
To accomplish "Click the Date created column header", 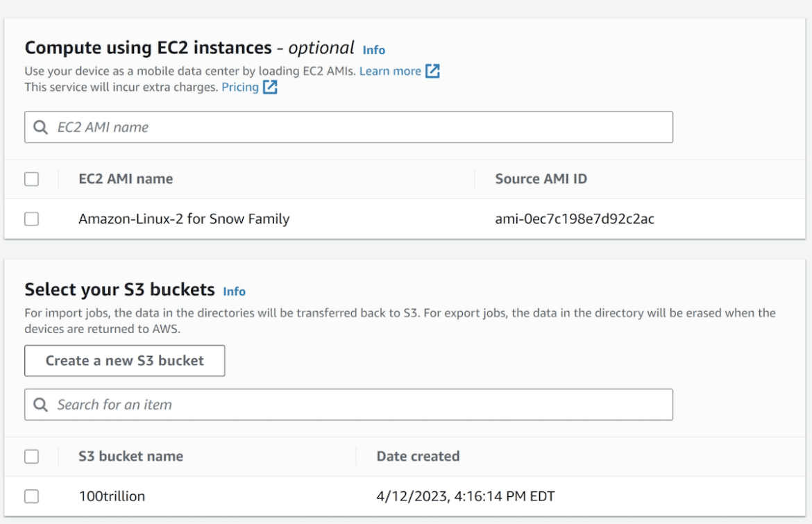I will [418, 457].
